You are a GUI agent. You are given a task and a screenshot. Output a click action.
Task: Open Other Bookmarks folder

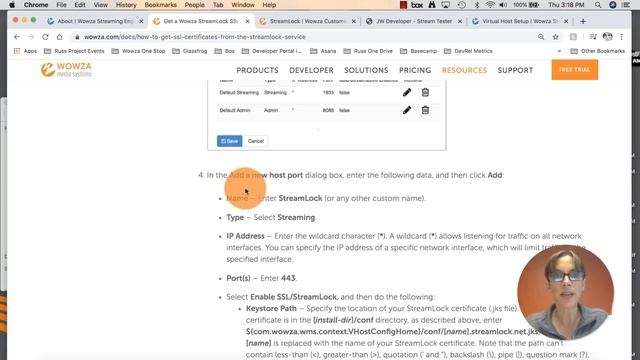[x=598, y=51]
